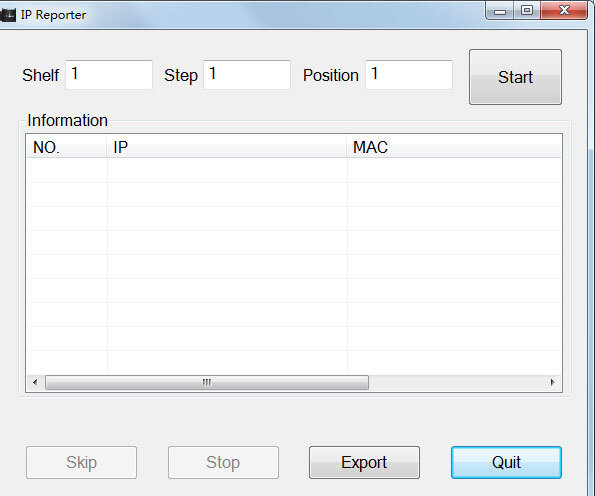Quit the IP Reporter application
This screenshot has height=496, width=595.
pos(506,462)
